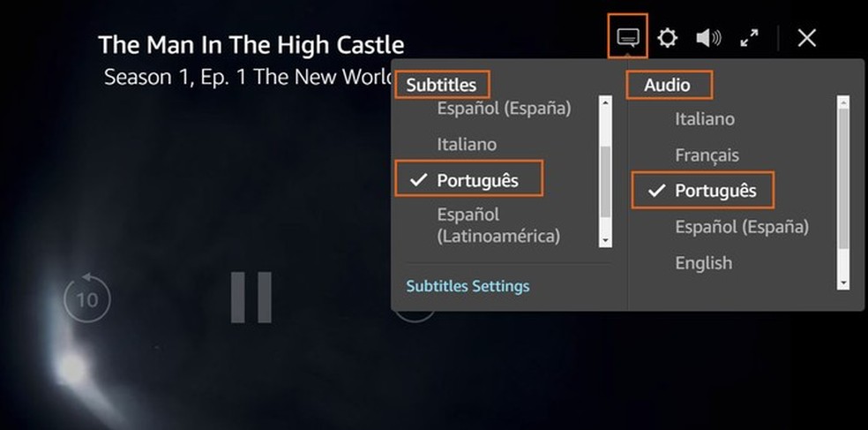The height and width of the screenshot is (430, 868).
Task: Switch audio to Français
Action: coord(707,155)
